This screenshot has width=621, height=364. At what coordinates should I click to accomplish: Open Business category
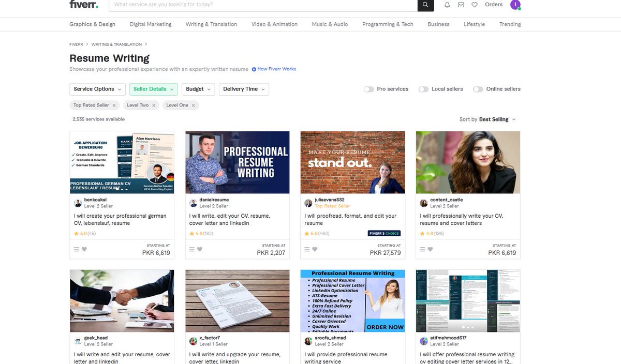[438, 24]
